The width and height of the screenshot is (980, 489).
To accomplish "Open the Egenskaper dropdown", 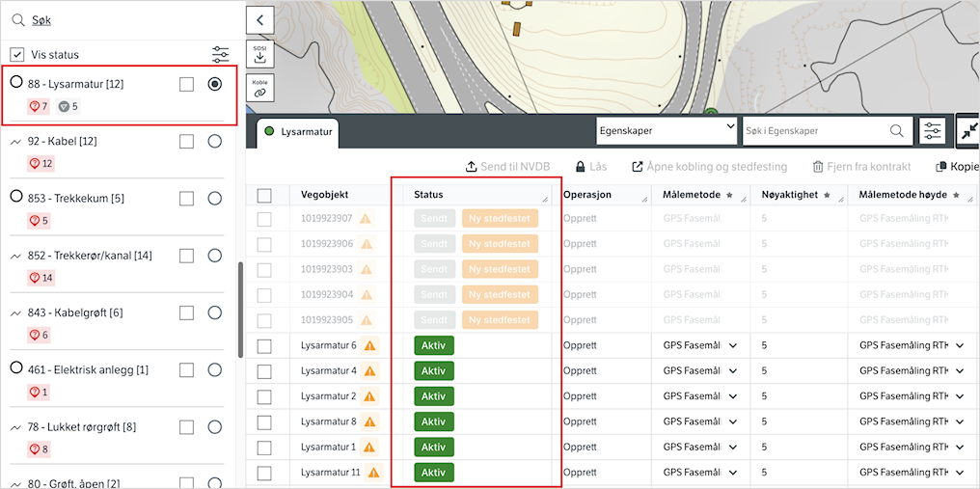I will pos(667,129).
